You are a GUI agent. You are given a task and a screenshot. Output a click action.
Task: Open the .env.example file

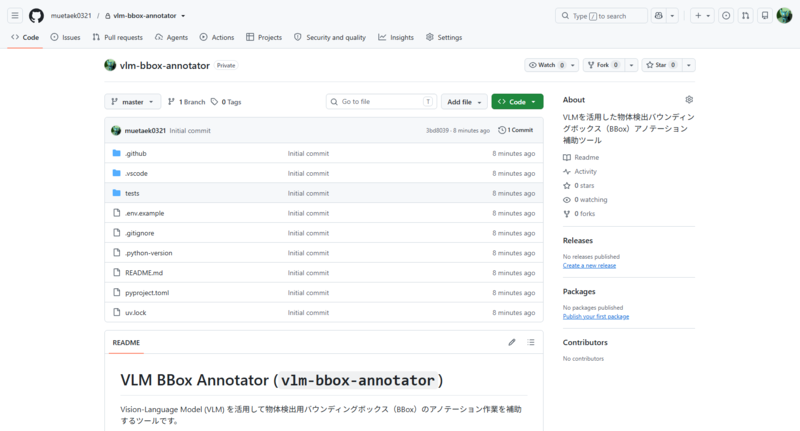tap(144, 213)
